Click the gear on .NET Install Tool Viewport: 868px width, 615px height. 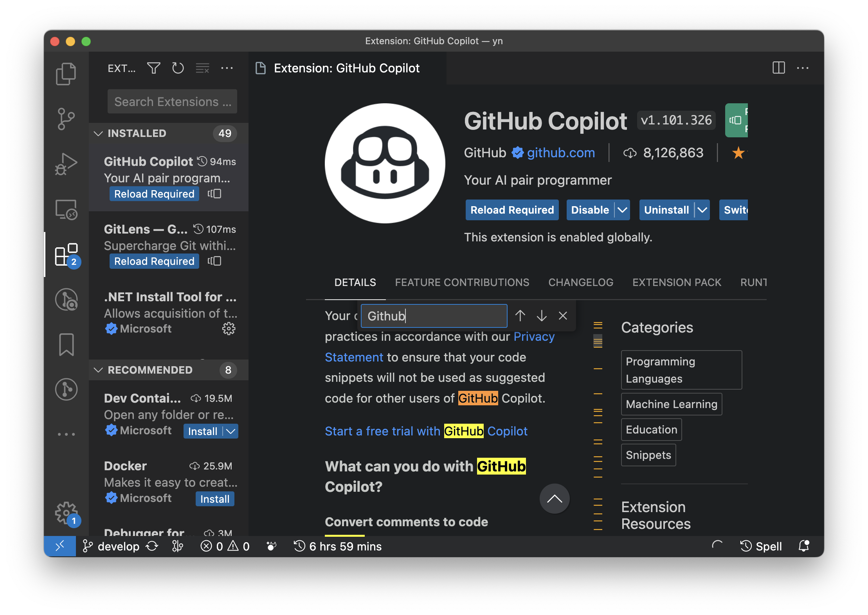(229, 329)
